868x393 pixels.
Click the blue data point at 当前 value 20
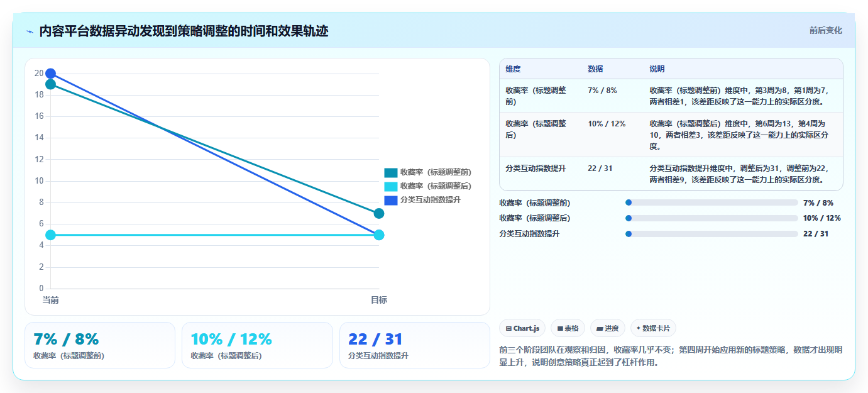click(50, 74)
